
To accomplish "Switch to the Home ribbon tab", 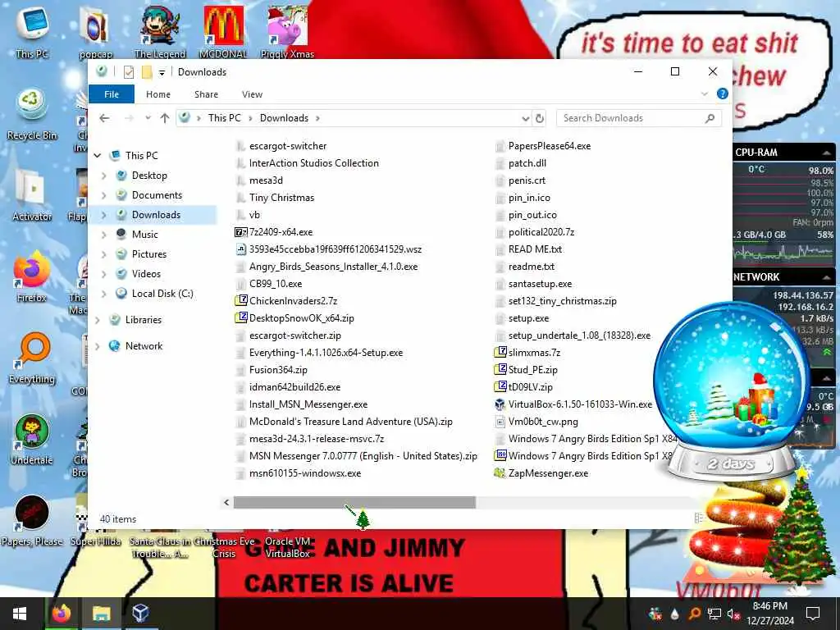I will click(x=158, y=94).
